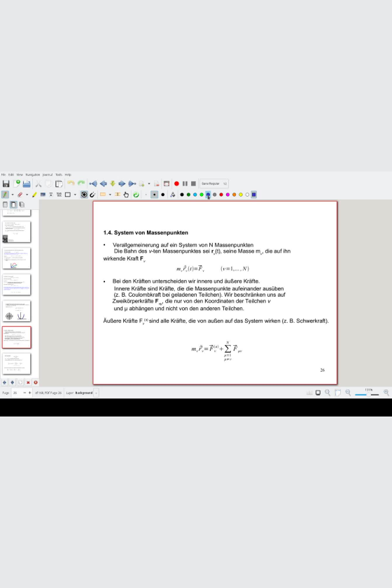
Task: Select thick line thickness
Action: [x=163, y=195]
